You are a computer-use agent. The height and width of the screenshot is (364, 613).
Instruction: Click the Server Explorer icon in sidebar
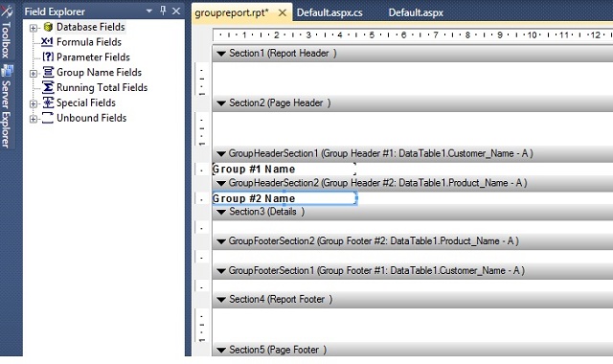[7, 71]
